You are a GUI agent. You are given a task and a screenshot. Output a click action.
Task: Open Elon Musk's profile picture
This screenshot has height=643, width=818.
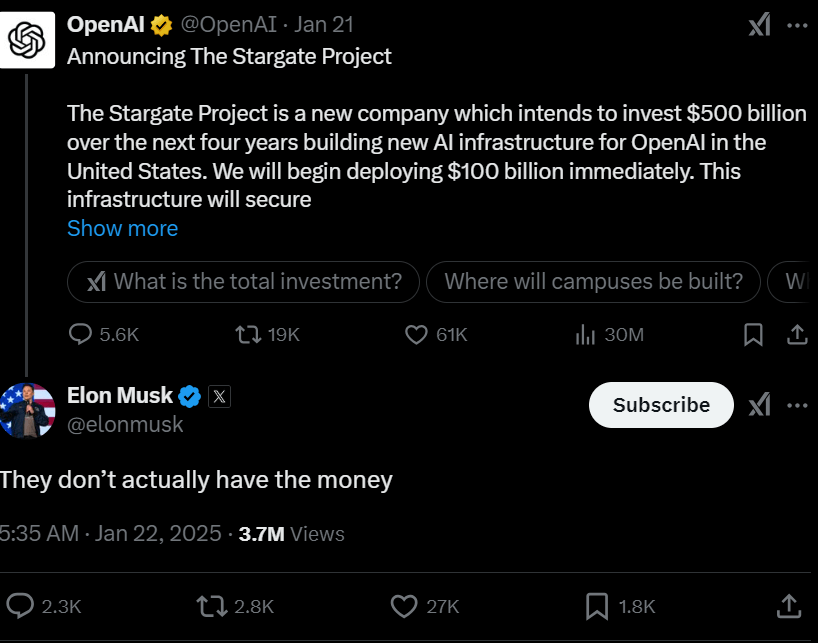coord(28,410)
